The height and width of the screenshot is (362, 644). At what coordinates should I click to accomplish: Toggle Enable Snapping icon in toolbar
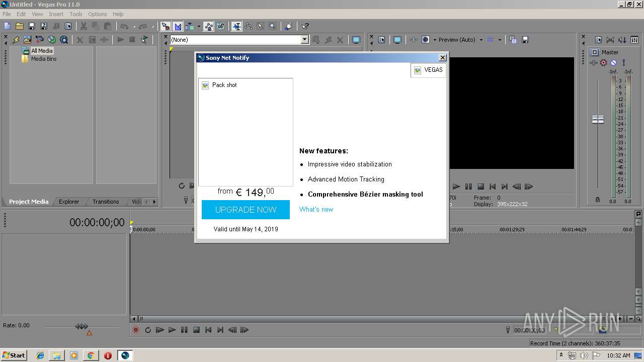point(166,26)
